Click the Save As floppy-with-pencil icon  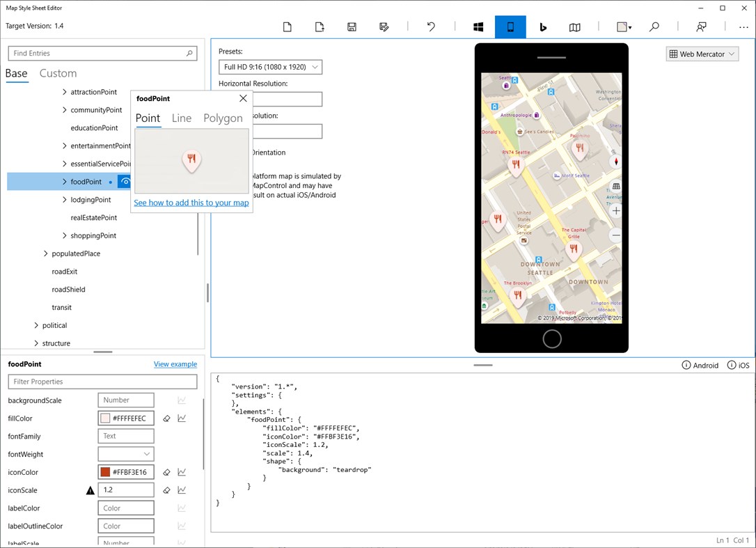pyautogui.click(x=384, y=27)
